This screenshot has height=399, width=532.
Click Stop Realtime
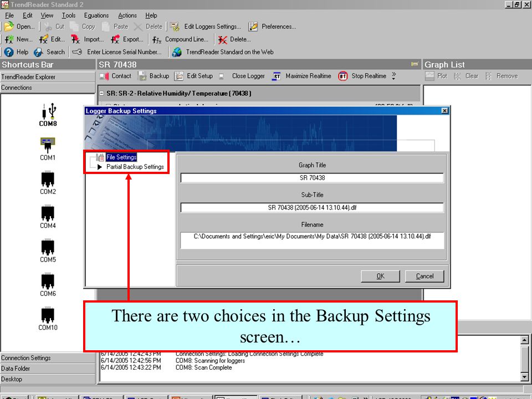pyautogui.click(x=362, y=76)
